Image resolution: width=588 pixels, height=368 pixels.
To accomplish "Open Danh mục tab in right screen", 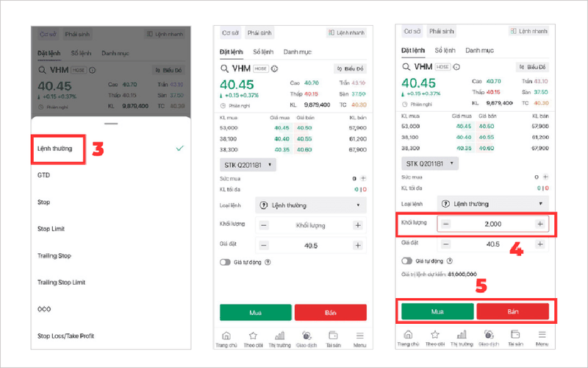I will click(480, 50).
